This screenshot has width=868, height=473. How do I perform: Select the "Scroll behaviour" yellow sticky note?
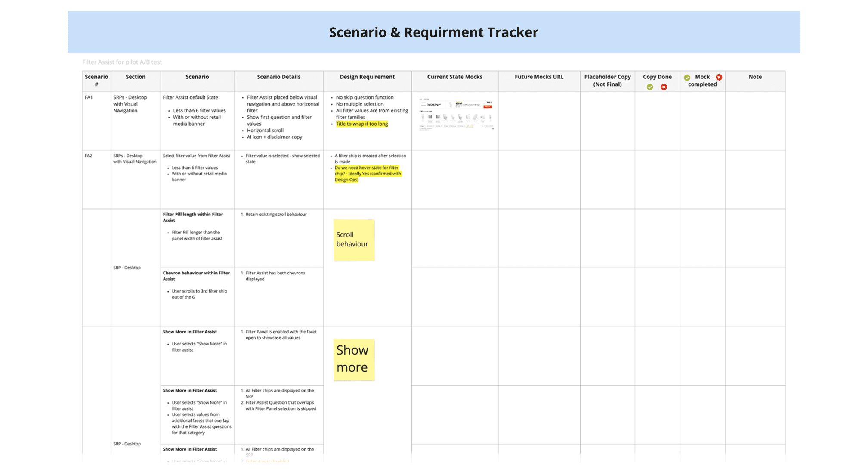pyautogui.click(x=354, y=240)
